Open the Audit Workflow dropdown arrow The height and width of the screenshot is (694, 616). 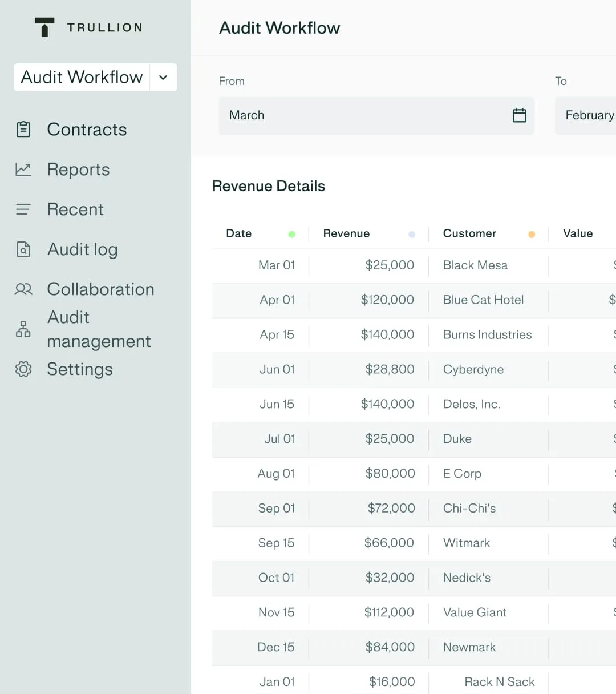(163, 77)
